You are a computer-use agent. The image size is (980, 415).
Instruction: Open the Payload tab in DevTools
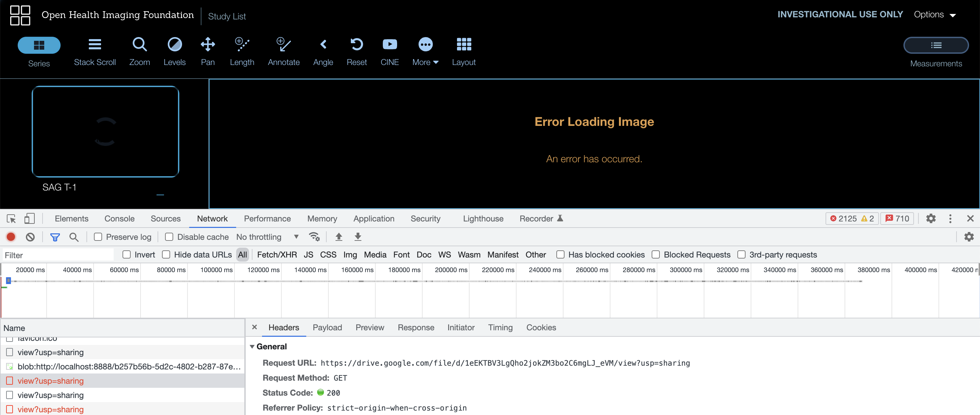[327, 328]
